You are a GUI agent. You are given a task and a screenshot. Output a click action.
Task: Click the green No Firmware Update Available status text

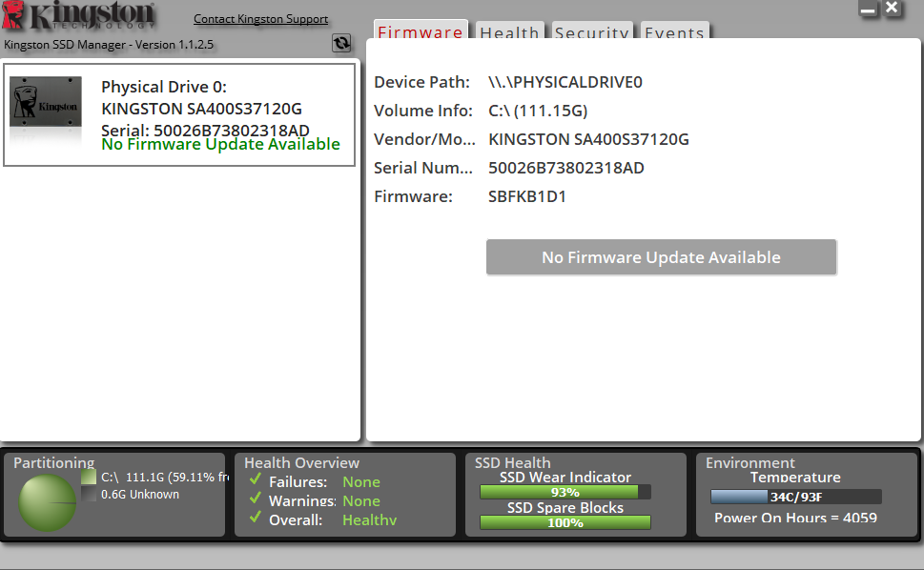pos(220,144)
